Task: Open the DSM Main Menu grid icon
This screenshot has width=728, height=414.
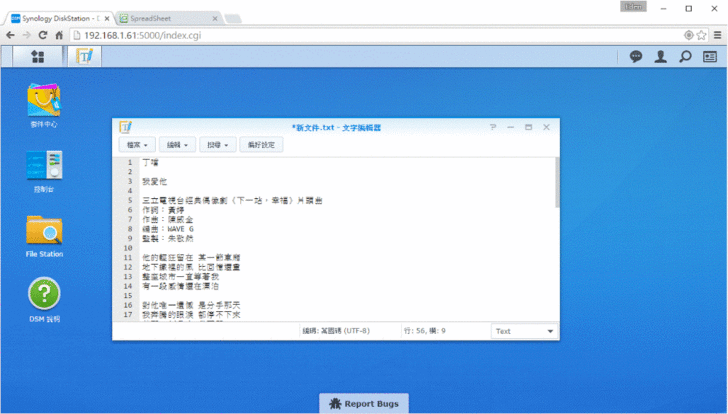Action: pos(37,57)
